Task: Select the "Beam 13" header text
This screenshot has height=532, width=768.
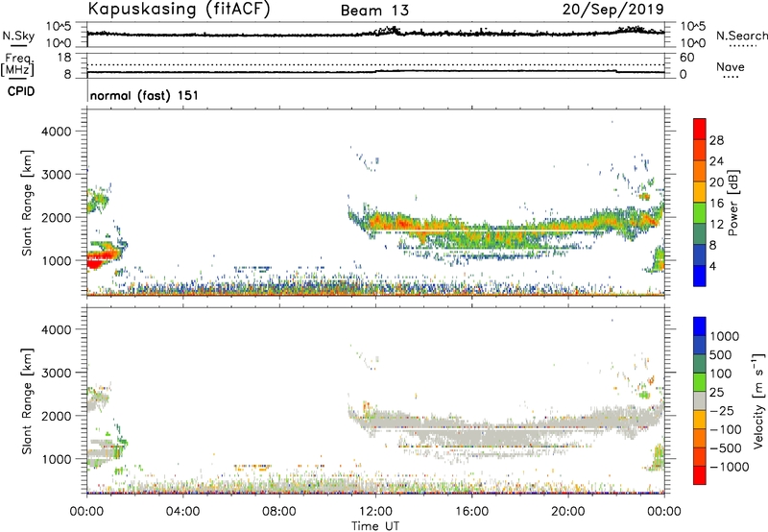Action: tap(374, 11)
